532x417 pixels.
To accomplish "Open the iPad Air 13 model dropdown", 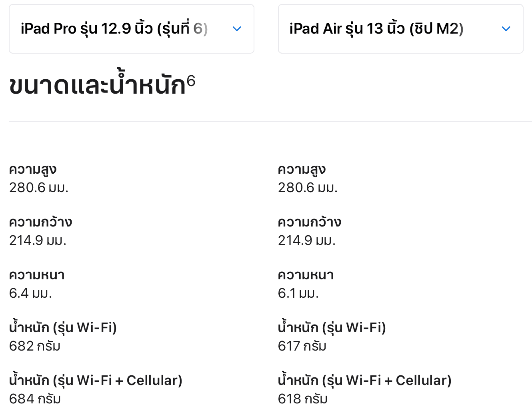I will (x=400, y=29).
